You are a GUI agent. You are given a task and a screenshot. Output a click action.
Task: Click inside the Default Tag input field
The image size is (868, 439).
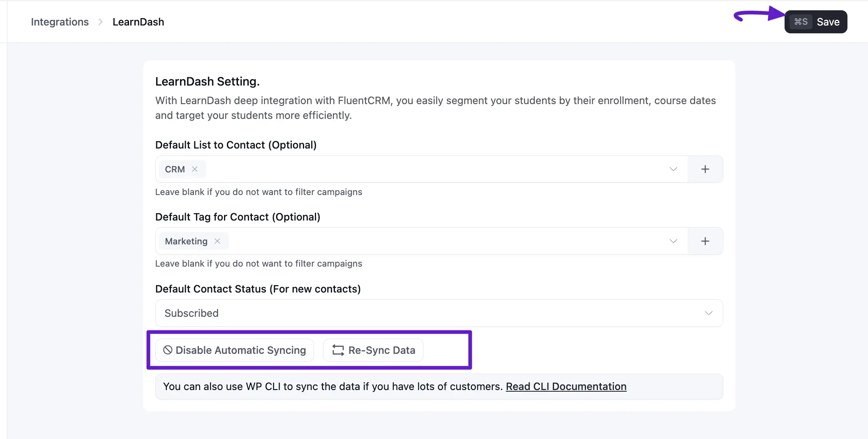pos(421,241)
